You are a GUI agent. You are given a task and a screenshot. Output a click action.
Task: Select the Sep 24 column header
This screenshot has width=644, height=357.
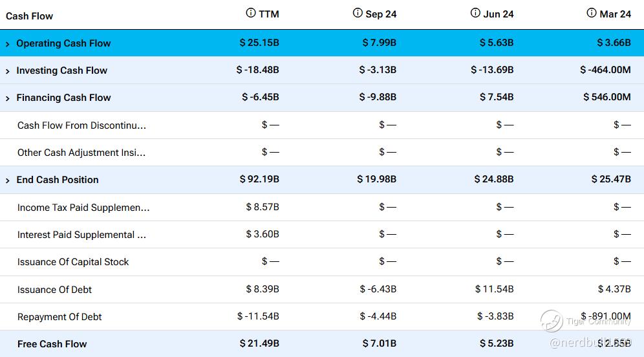pyautogui.click(x=381, y=14)
